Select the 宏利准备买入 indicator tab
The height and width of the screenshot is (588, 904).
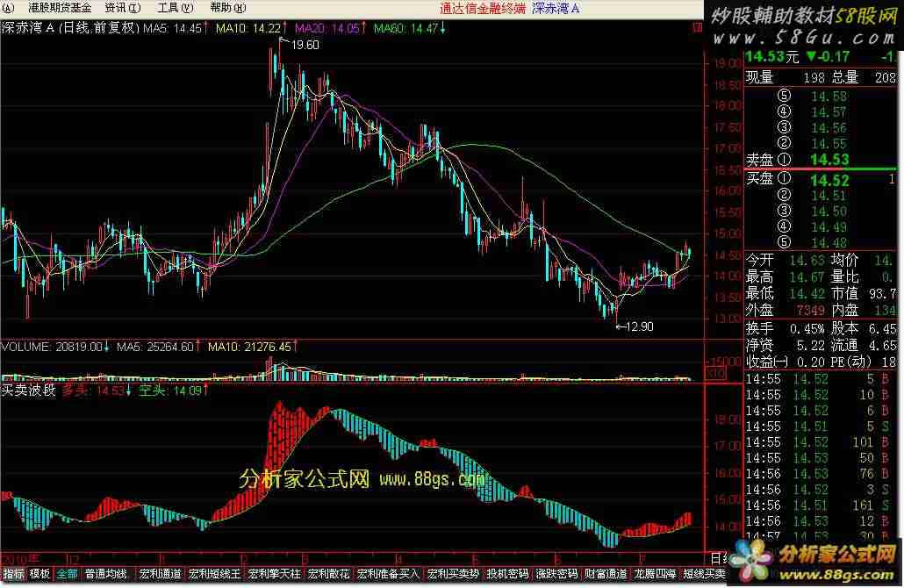click(389, 574)
